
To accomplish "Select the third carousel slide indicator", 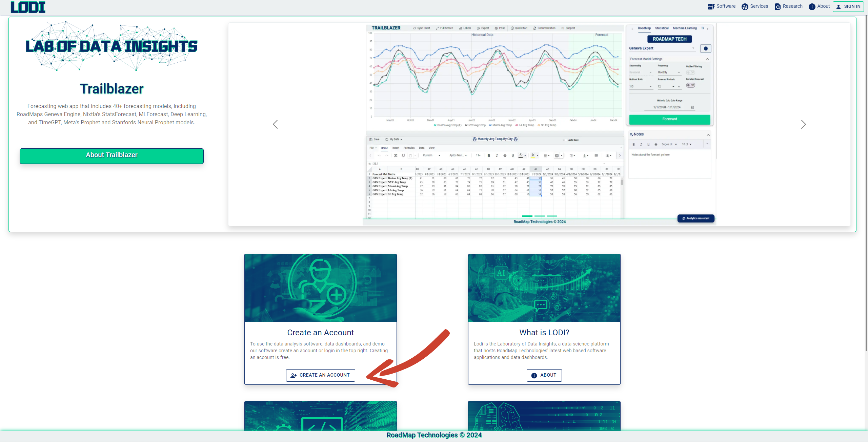I will 552,216.
